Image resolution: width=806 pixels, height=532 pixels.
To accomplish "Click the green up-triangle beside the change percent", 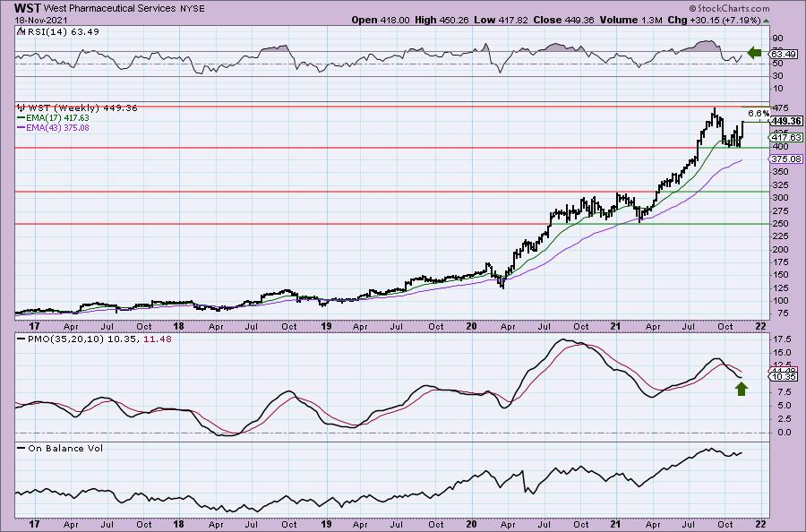I will [766, 21].
